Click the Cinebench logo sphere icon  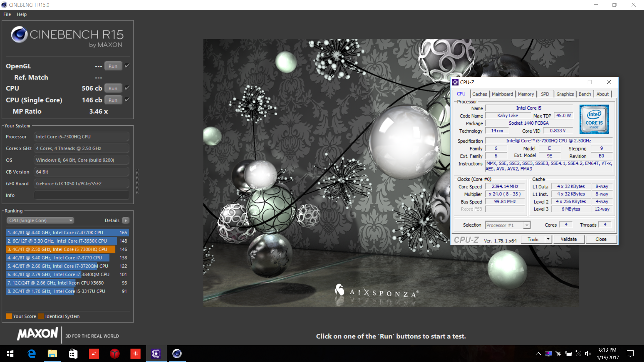pyautogui.click(x=19, y=35)
